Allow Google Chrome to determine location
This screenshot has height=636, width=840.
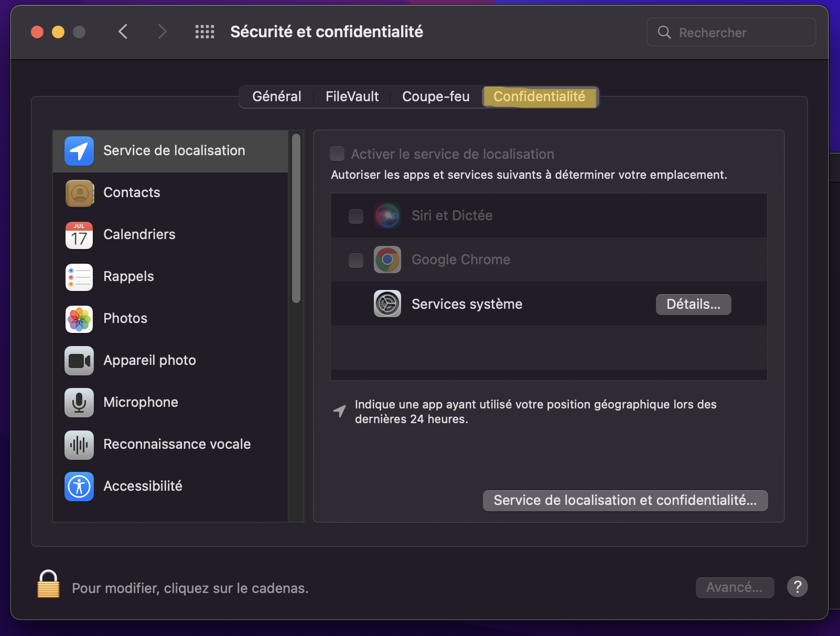coord(356,260)
